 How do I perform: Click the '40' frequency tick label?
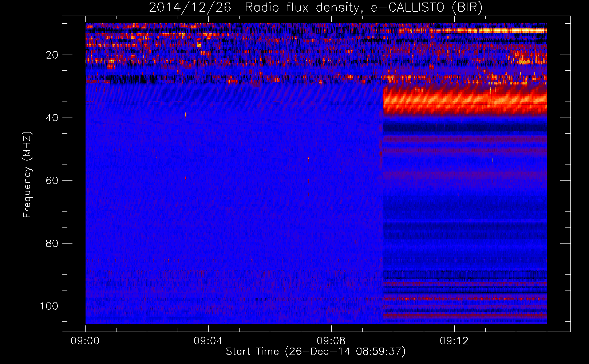52,118
